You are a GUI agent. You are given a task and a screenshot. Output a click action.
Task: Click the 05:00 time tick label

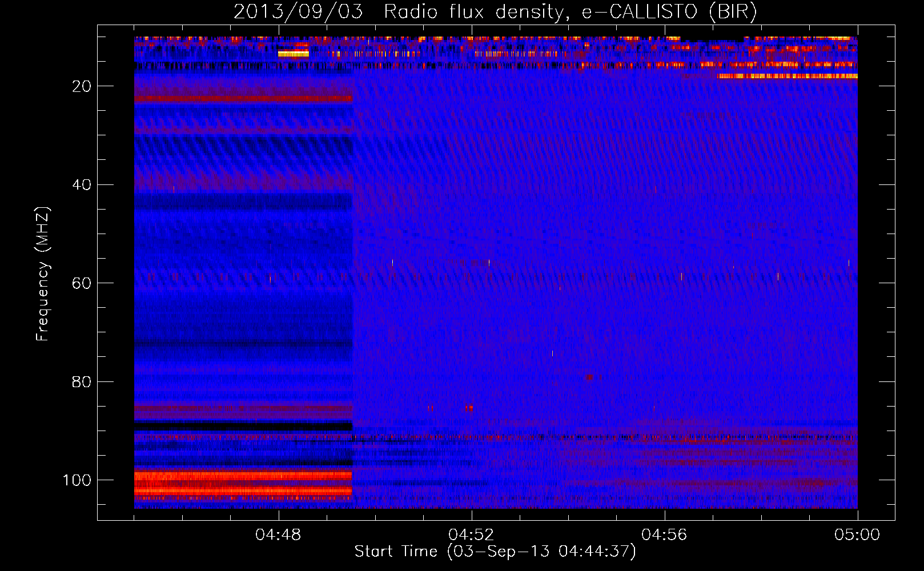point(857,535)
